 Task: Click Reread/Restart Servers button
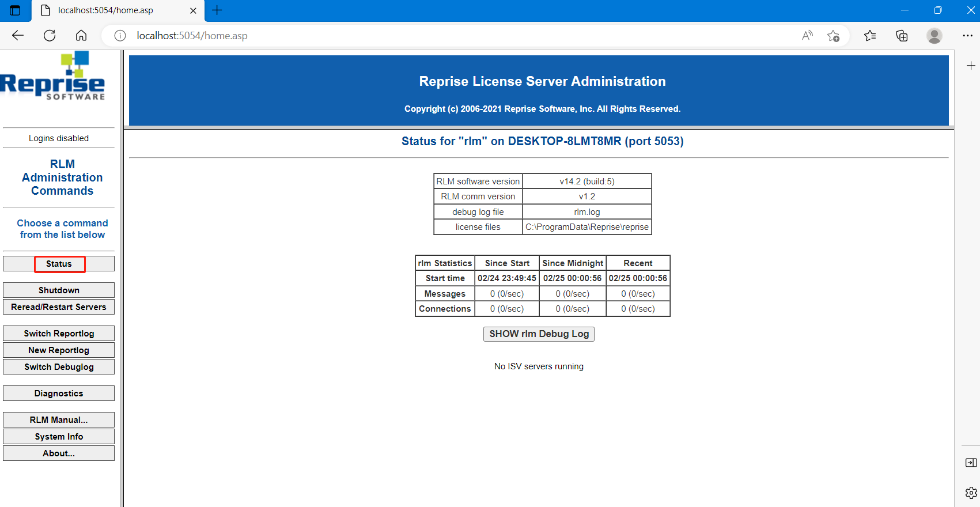[59, 307]
